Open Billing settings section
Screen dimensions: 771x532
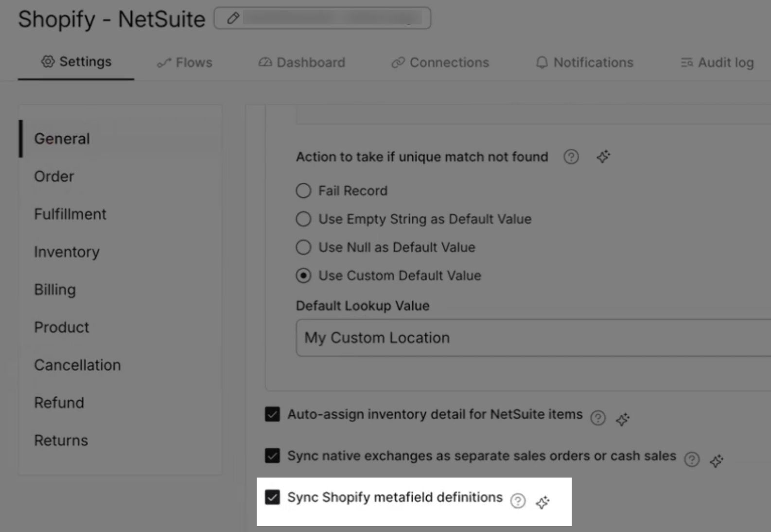point(55,290)
